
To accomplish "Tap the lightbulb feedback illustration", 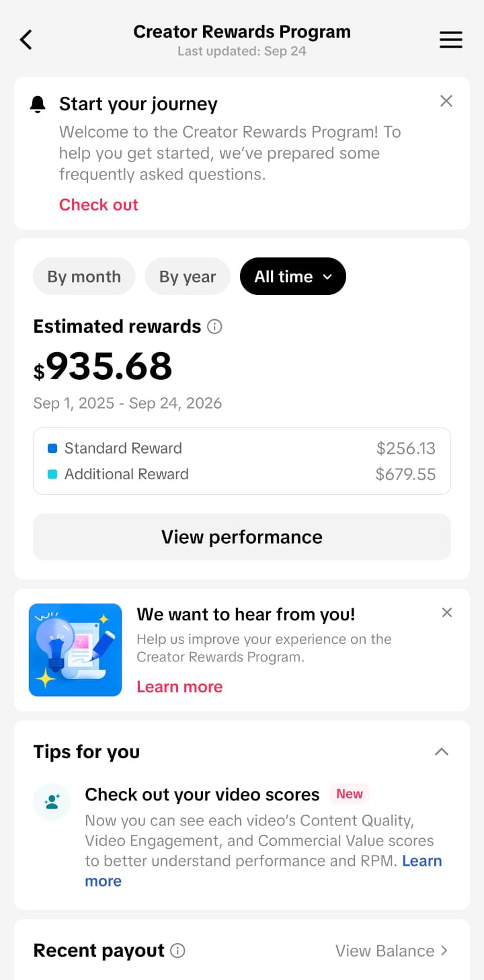I will click(75, 650).
